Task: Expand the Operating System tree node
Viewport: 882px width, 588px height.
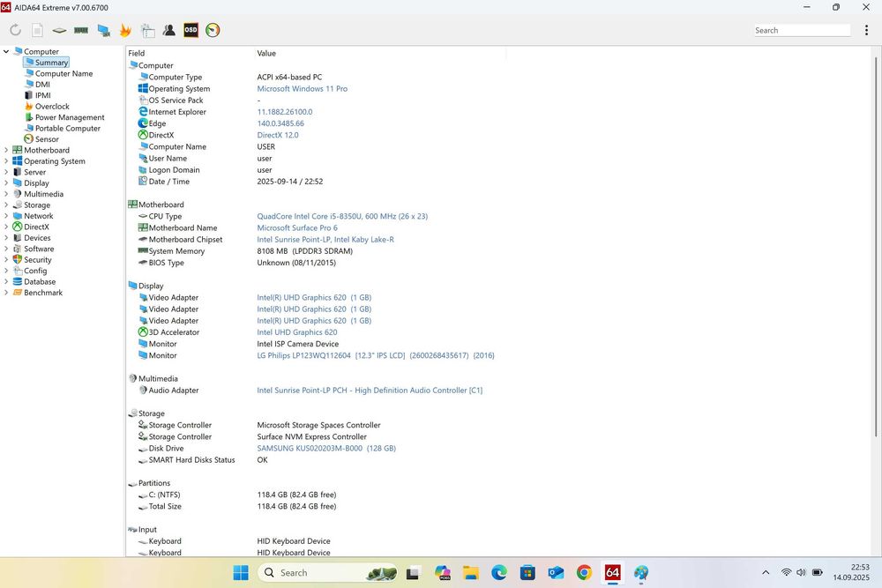Action: [6, 161]
